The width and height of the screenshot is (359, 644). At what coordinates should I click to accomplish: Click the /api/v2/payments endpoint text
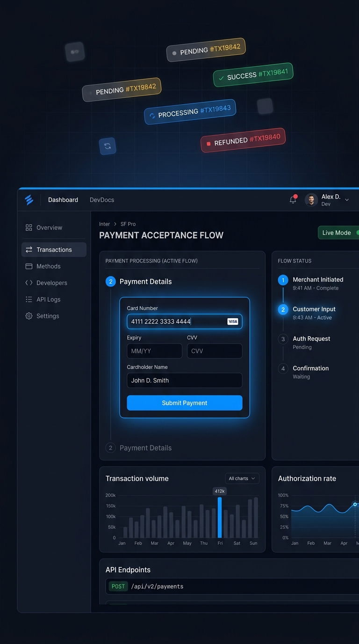point(157,586)
